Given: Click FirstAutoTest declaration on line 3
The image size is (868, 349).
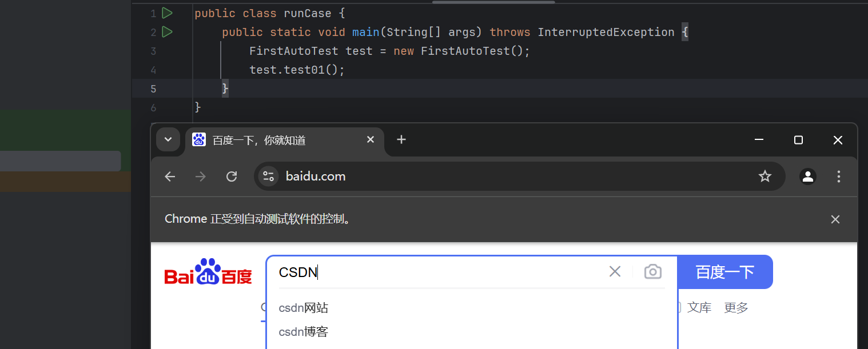Looking at the screenshot, I should click(x=390, y=51).
